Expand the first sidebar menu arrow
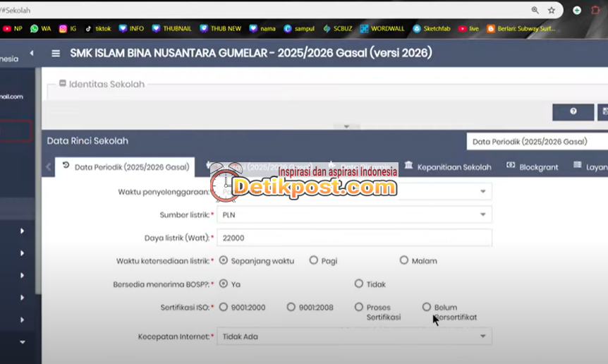608x364 pixels. pyautogui.click(x=22, y=231)
